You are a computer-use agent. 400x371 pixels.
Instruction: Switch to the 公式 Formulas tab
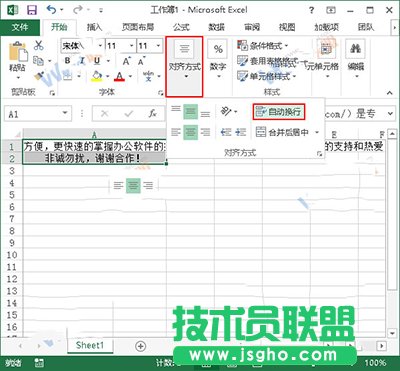click(181, 27)
